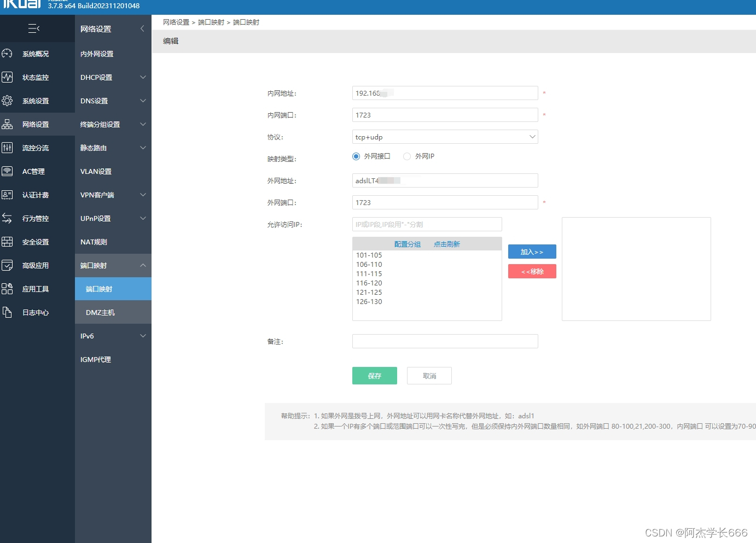Open Security Settings (安全设置) icon
Image resolution: width=756 pixels, height=543 pixels.
[7, 242]
